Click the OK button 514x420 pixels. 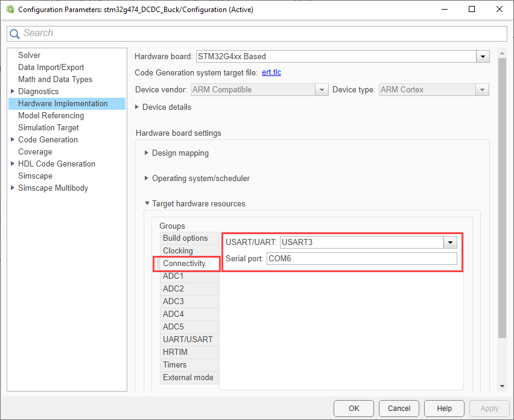coord(354,409)
